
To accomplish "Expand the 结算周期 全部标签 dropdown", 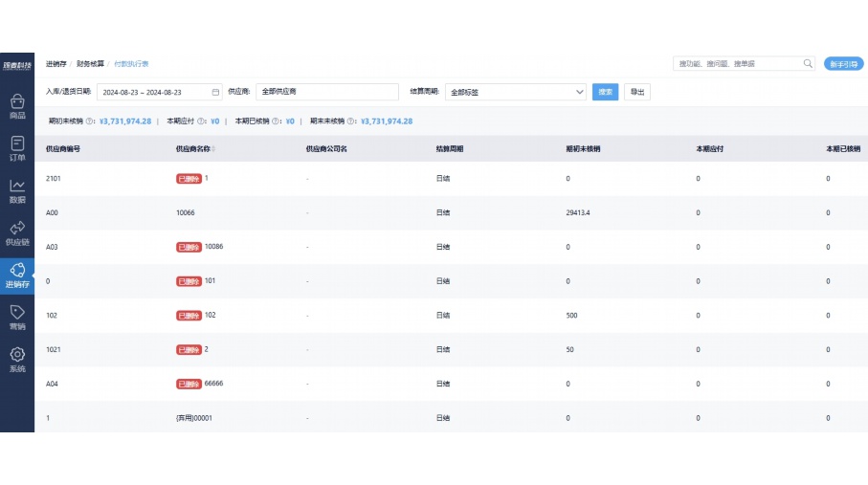I will (515, 92).
